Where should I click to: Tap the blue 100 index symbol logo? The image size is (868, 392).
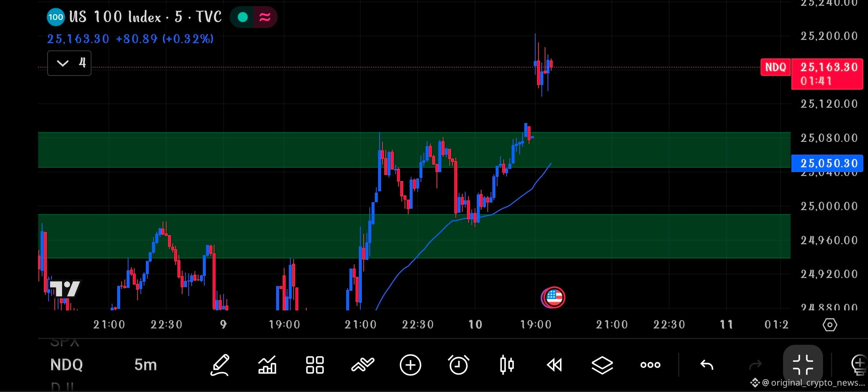[56, 17]
